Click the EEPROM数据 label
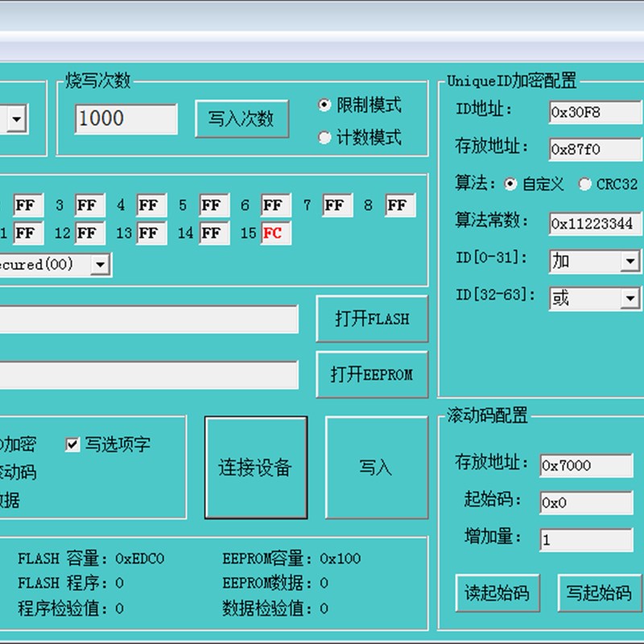The height and width of the screenshot is (644, 644). pos(267,583)
